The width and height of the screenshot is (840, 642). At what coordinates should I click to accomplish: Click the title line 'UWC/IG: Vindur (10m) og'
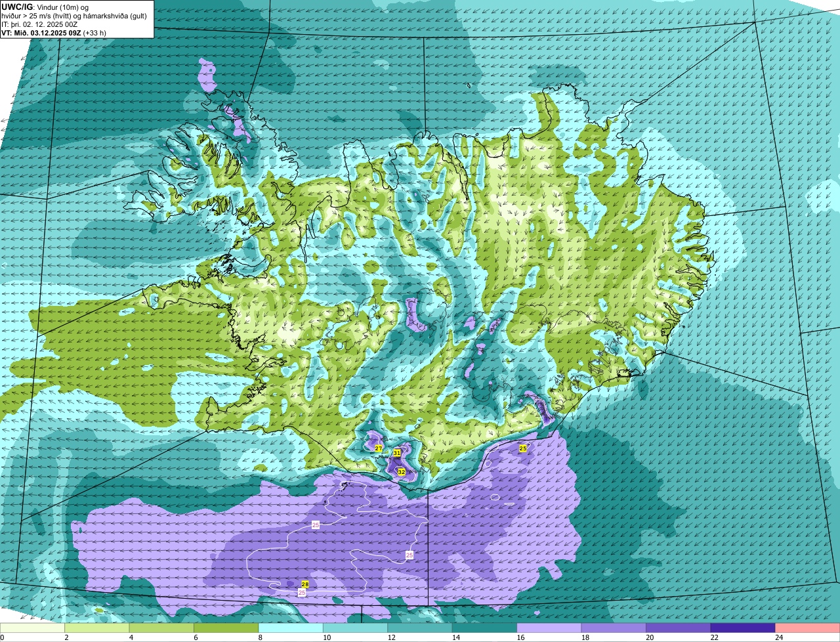click(x=45, y=7)
